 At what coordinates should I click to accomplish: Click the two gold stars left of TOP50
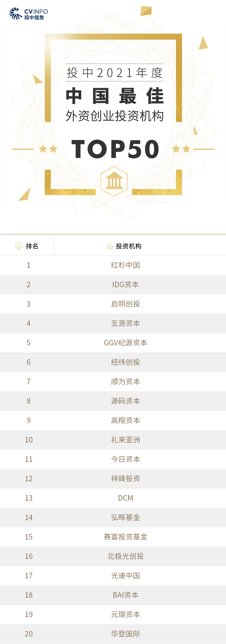click(x=48, y=149)
